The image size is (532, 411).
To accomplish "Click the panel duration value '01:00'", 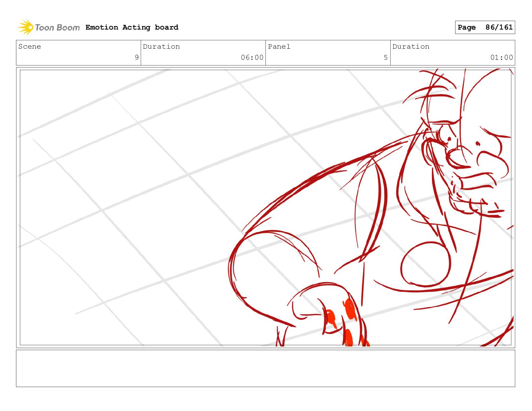I will coord(501,57).
